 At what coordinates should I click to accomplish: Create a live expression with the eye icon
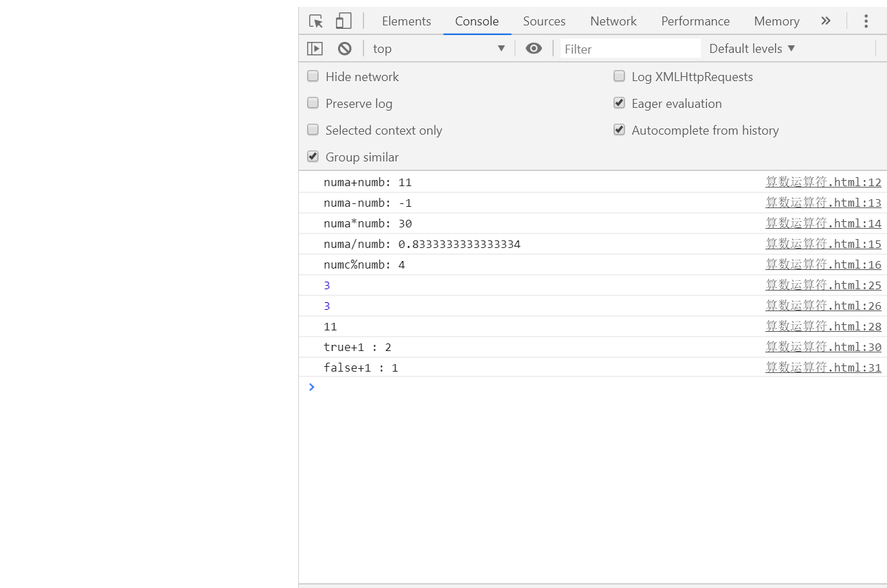click(534, 48)
